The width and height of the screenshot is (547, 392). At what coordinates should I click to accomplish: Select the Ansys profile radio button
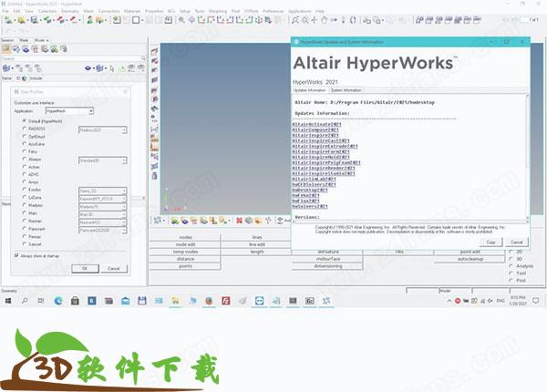25,181
